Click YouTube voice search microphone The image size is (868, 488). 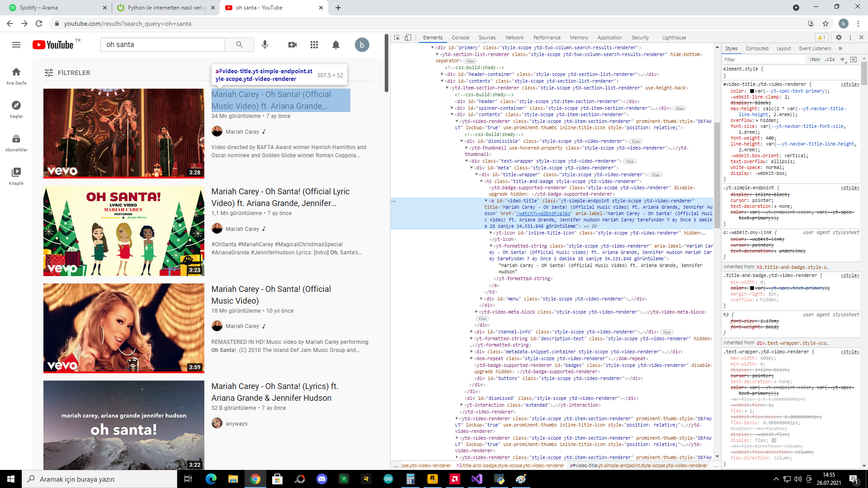pos(265,44)
